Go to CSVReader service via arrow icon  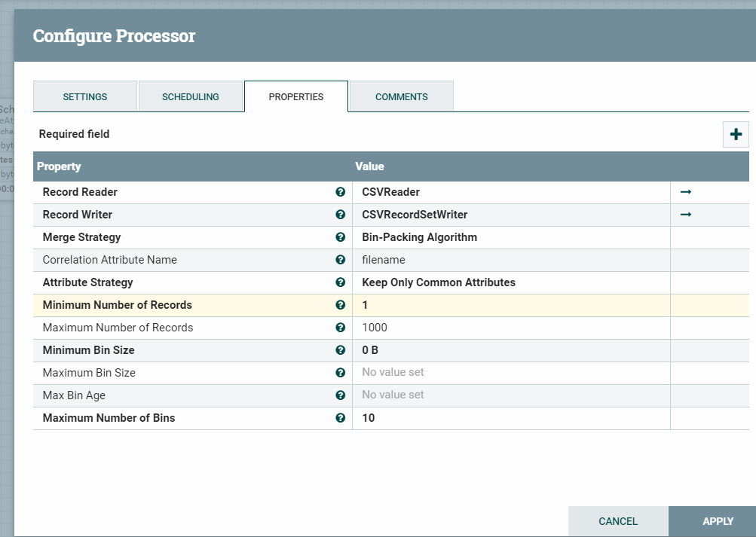point(685,192)
